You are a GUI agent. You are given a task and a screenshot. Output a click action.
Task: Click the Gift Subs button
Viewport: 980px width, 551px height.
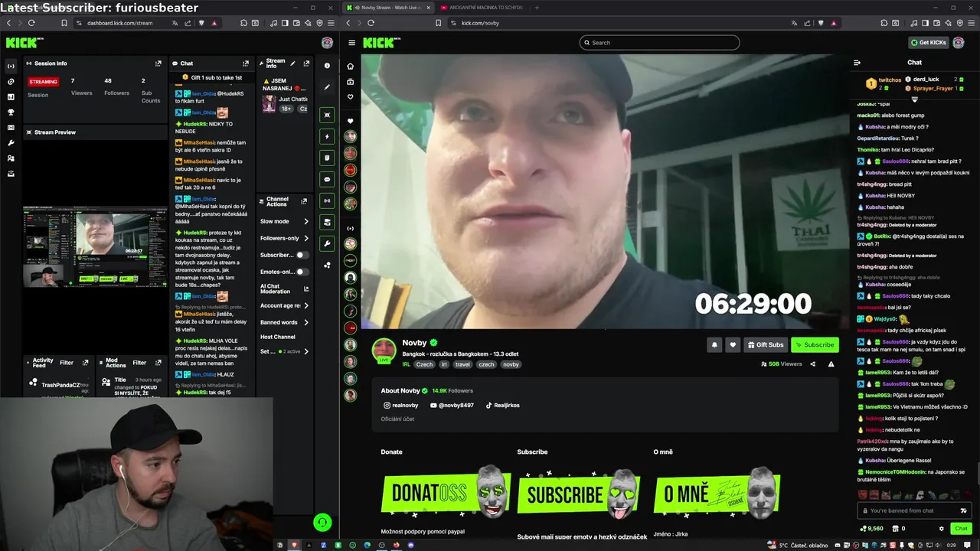click(766, 344)
